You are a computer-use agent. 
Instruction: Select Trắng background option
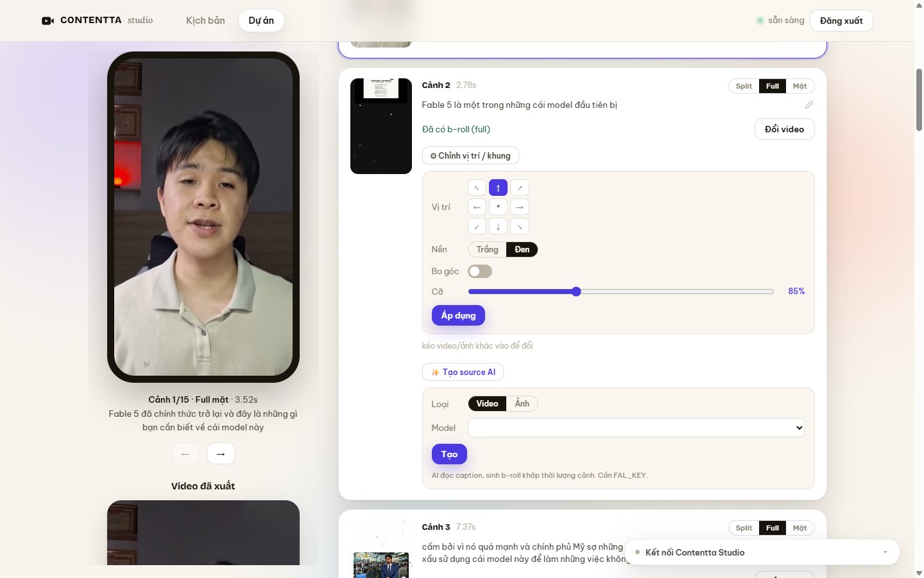tap(487, 249)
